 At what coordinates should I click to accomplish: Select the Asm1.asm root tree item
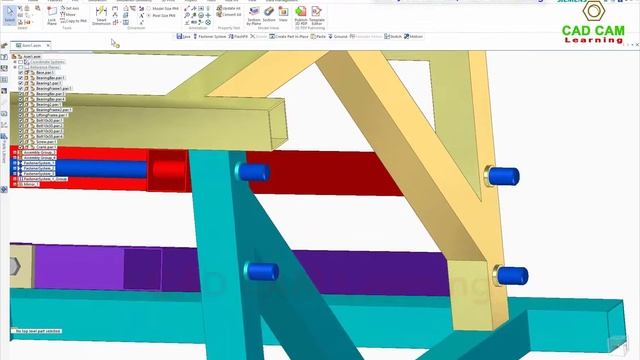(32, 57)
